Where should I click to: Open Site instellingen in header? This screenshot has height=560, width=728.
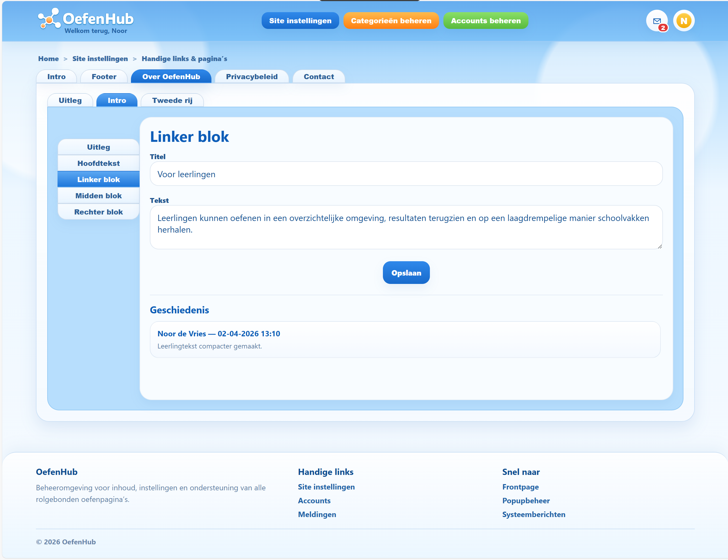[x=300, y=21]
